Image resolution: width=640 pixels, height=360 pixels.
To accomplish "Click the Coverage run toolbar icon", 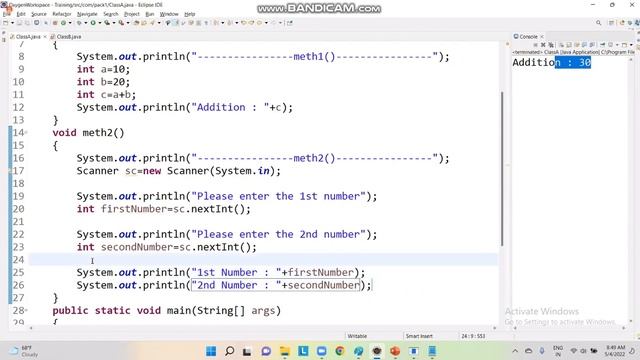I will click(x=107, y=23).
